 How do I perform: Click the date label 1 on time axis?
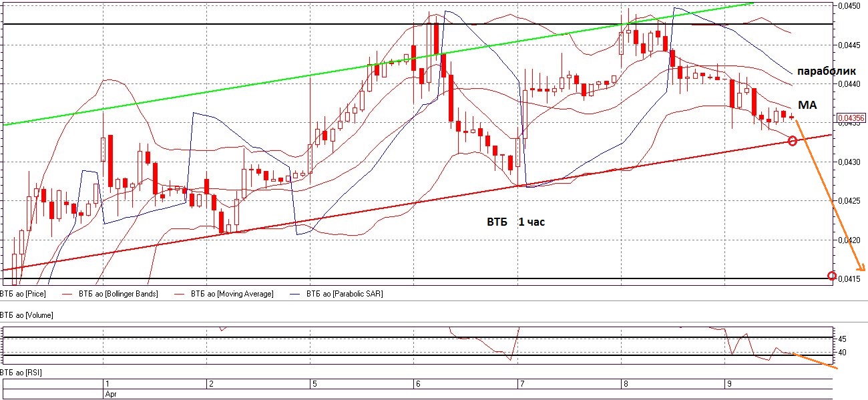(107, 384)
